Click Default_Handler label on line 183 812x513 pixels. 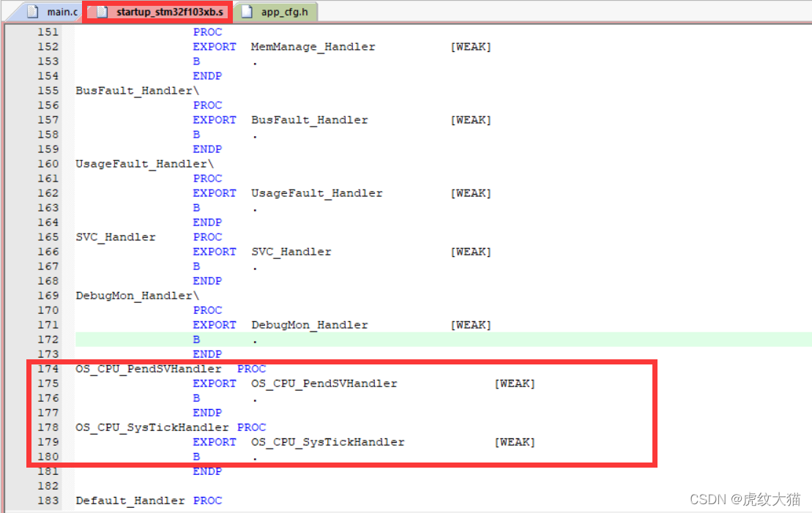(x=130, y=501)
